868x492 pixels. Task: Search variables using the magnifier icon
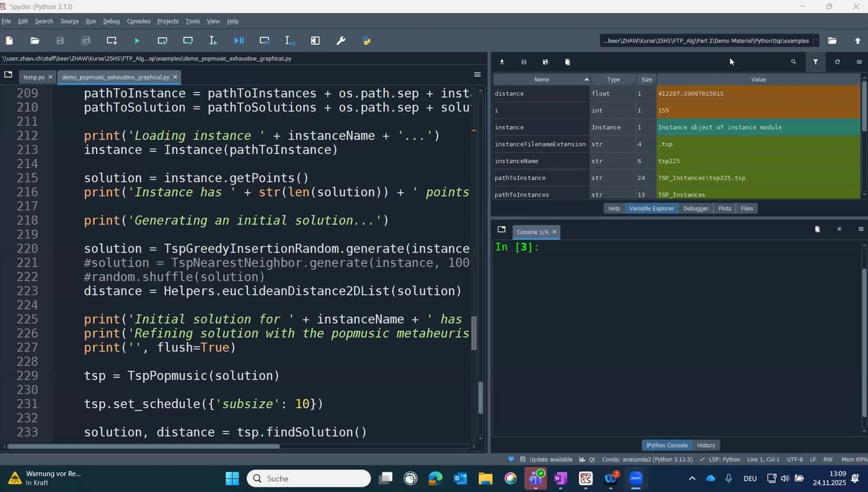click(793, 62)
